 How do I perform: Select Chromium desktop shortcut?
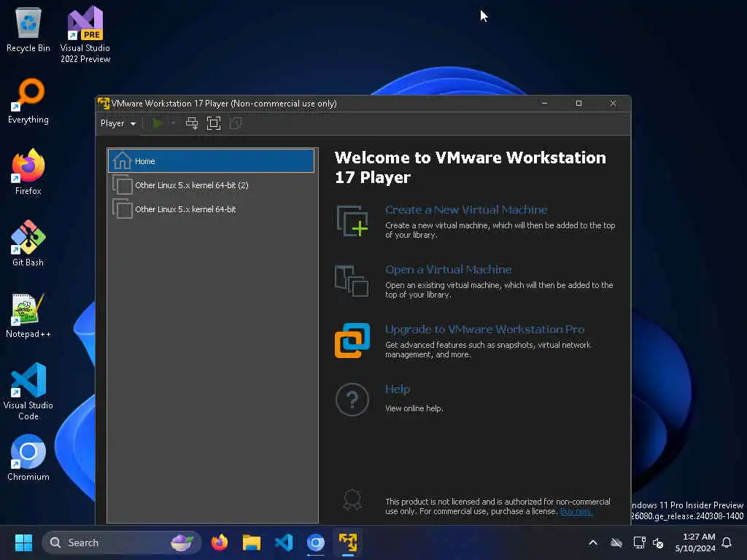pos(28,458)
